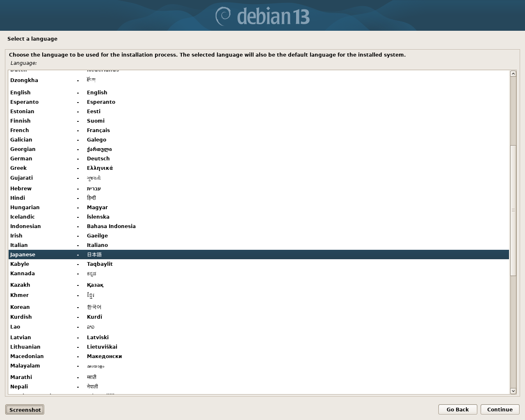Choose Kurdish (Kurdî) language
This screenshot has height=420, width=525.
click(259, 317)
